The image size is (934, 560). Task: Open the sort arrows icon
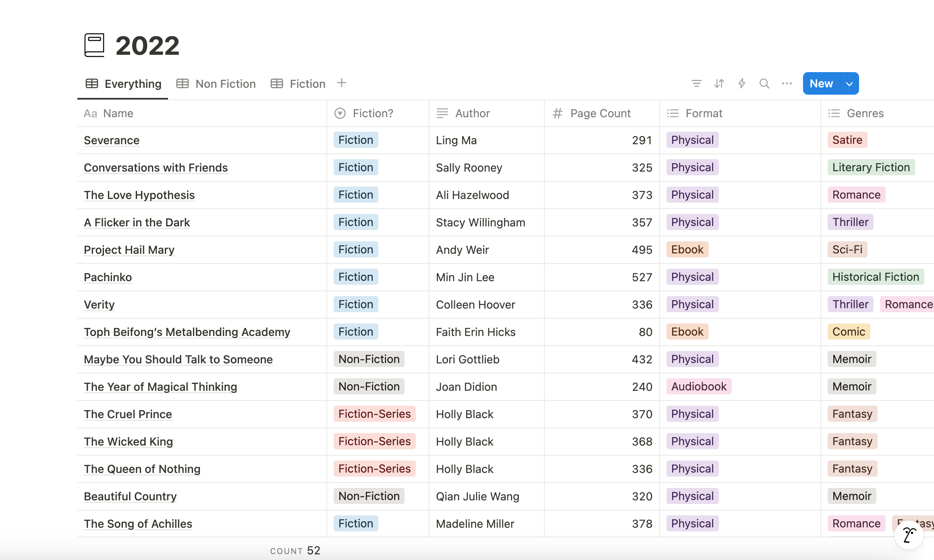coord(719,83)
